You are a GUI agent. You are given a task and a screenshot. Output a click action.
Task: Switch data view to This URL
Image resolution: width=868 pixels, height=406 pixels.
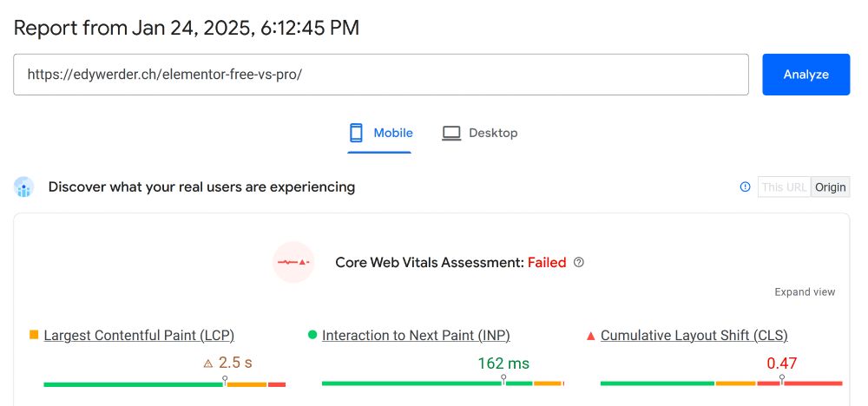[x=784, y=187]
